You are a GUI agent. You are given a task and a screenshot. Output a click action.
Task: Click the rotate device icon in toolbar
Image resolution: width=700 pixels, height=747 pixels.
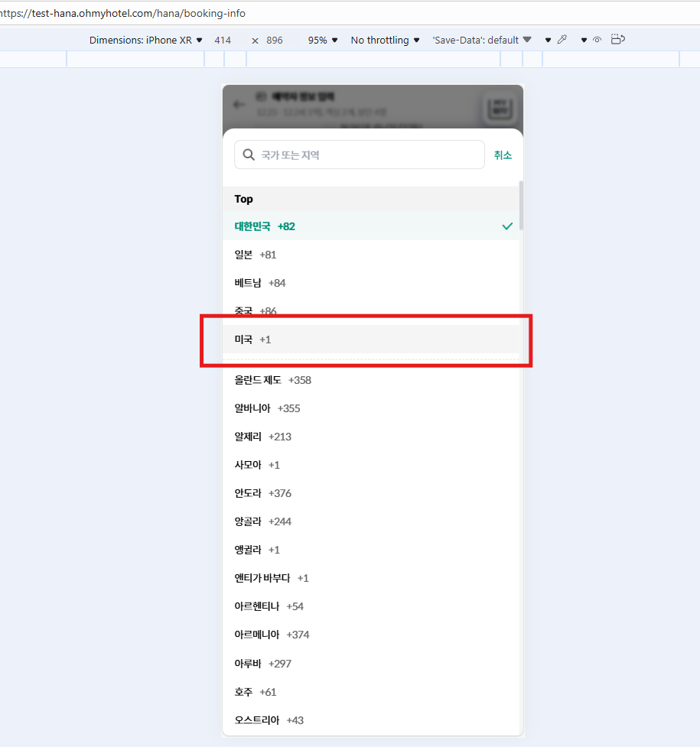coord(617,40)
